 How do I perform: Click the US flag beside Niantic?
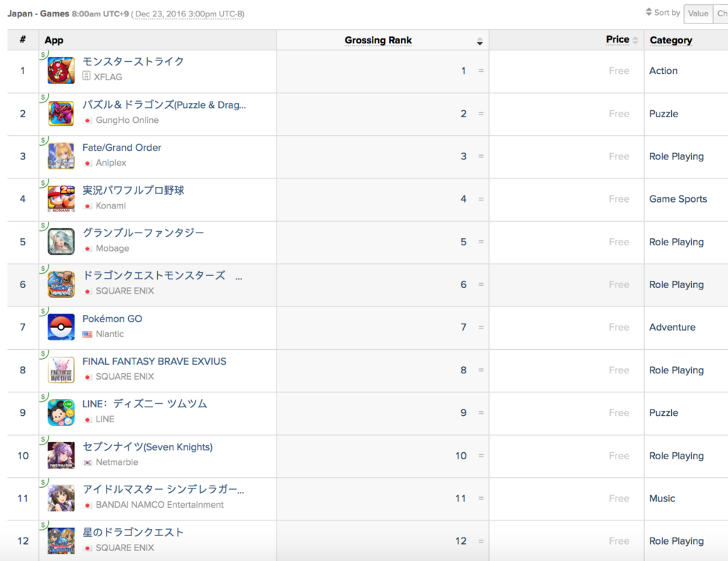(x=87, y=334)
